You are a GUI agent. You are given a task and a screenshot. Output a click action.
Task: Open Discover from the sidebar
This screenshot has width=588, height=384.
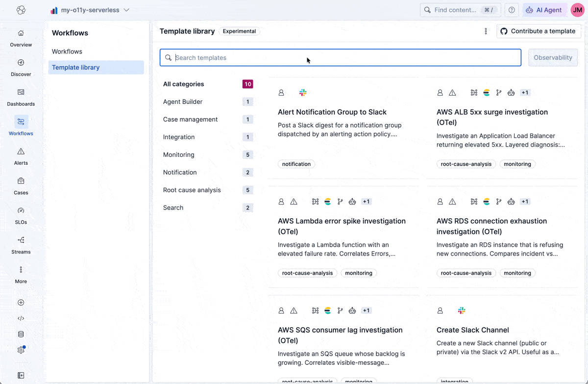pos(21,68)
